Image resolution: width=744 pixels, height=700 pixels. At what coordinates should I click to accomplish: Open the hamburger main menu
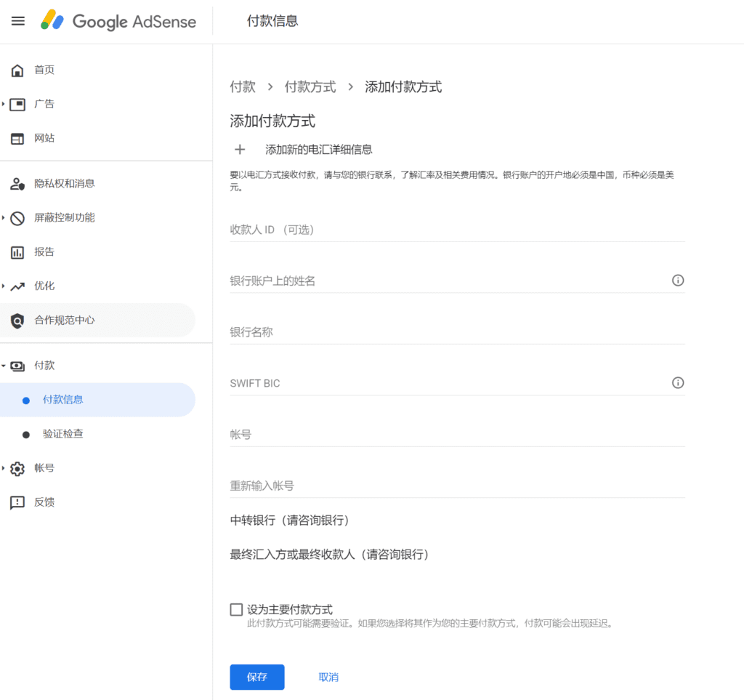pos(18,21)
